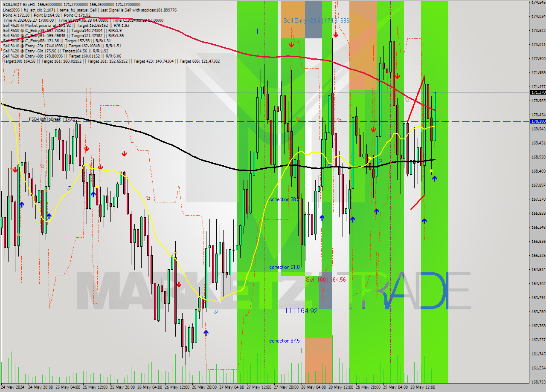Click the 'Line:2896' status line
The width and height of the screenshot is (546, 392).
(90, 10)
